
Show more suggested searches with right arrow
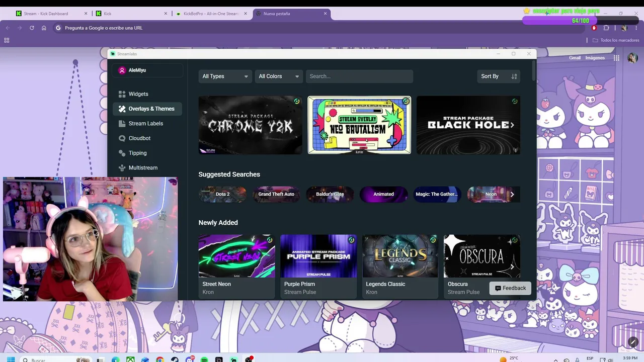tap(512, 194)
